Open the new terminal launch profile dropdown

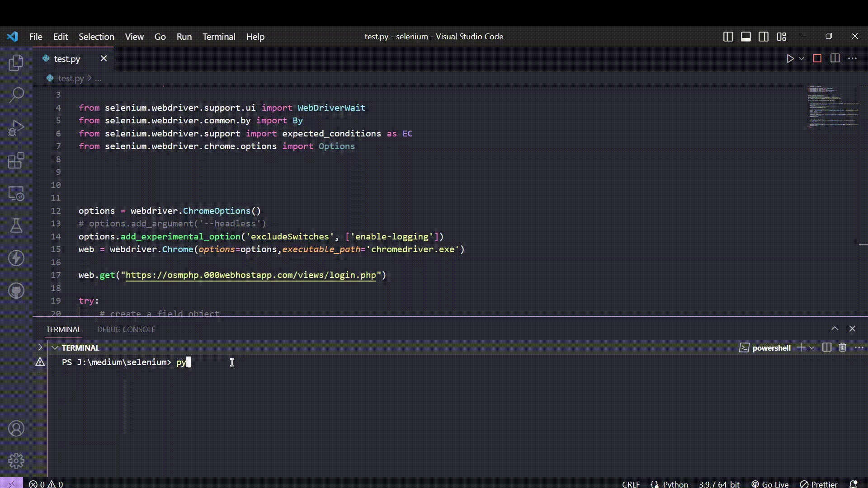812,347
